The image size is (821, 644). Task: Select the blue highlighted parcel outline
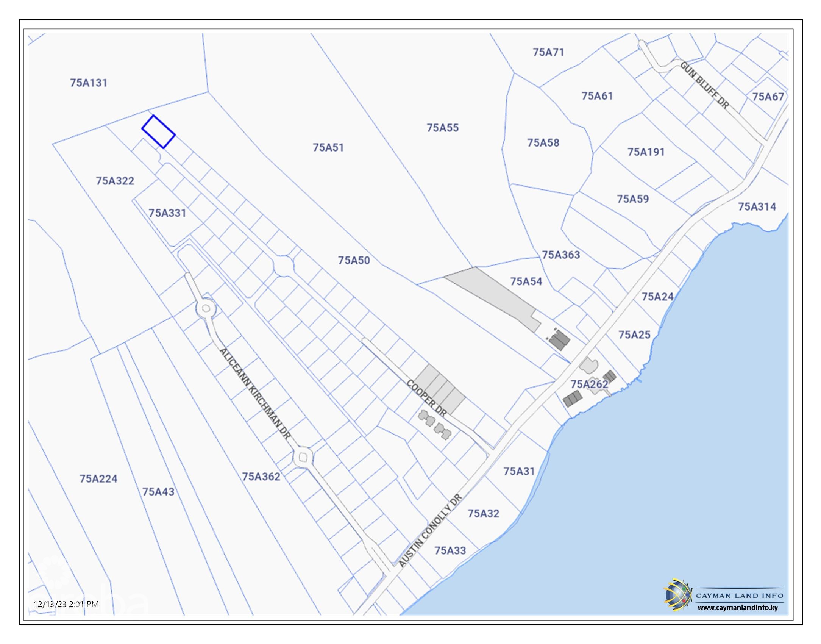(158, 131)
